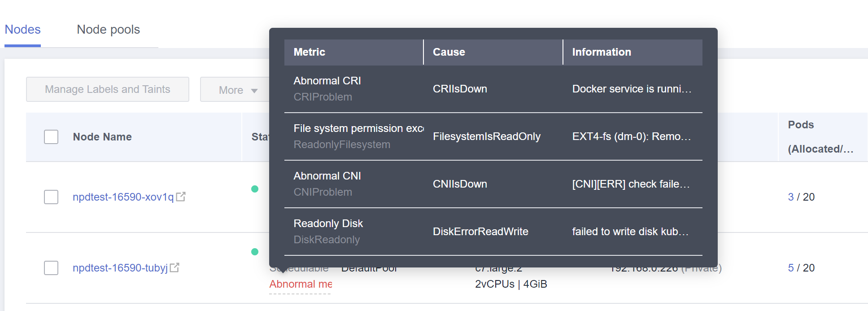Image resolution: width=868 pixels, height=311 pixels.
Task: Click the red Abnormal metrics text
Action: [x=301, y=284]
